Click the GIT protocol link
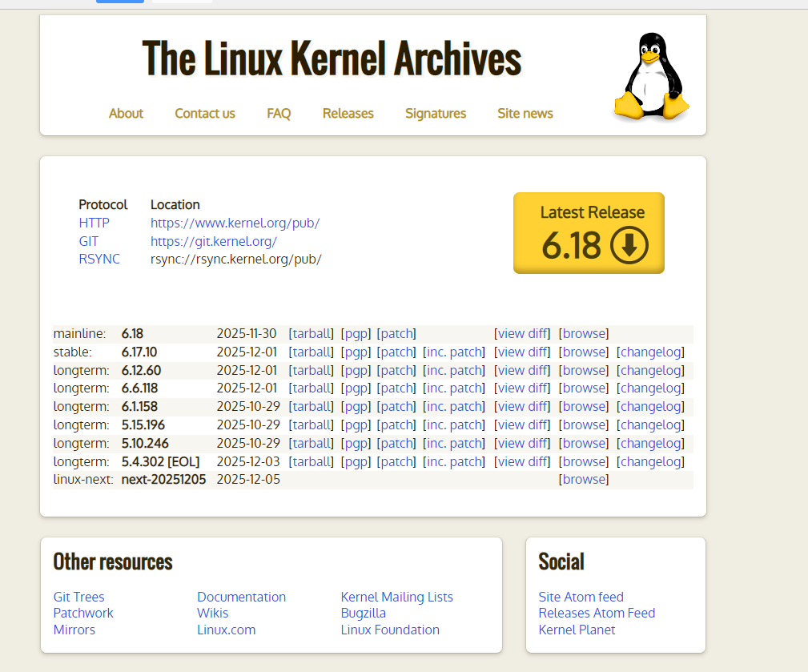 click(89, 241)
